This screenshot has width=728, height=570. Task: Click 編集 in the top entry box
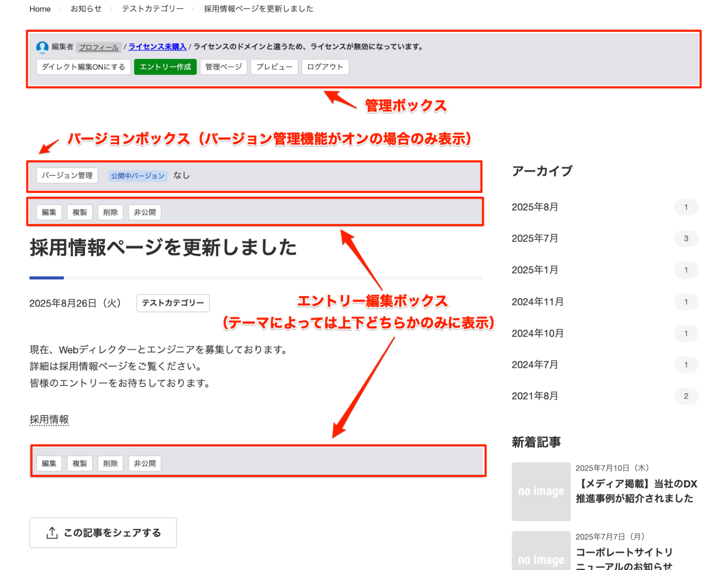[49, 212]
